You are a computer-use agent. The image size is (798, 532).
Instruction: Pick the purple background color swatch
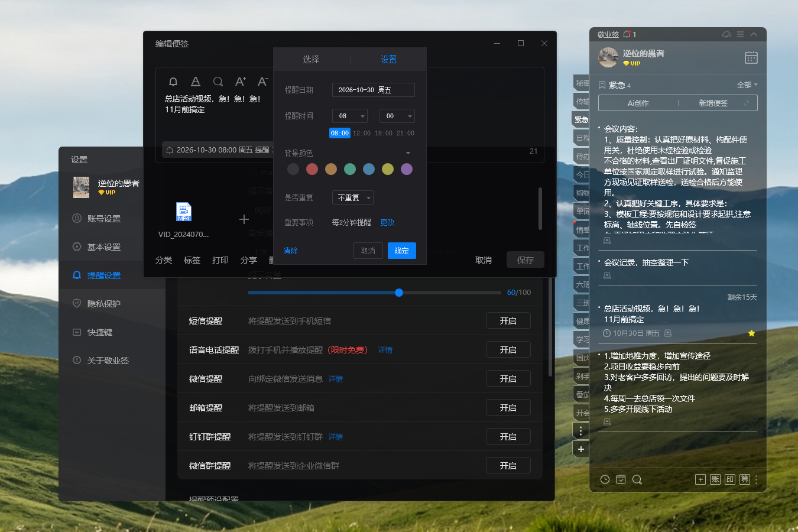tap(407, 169)
